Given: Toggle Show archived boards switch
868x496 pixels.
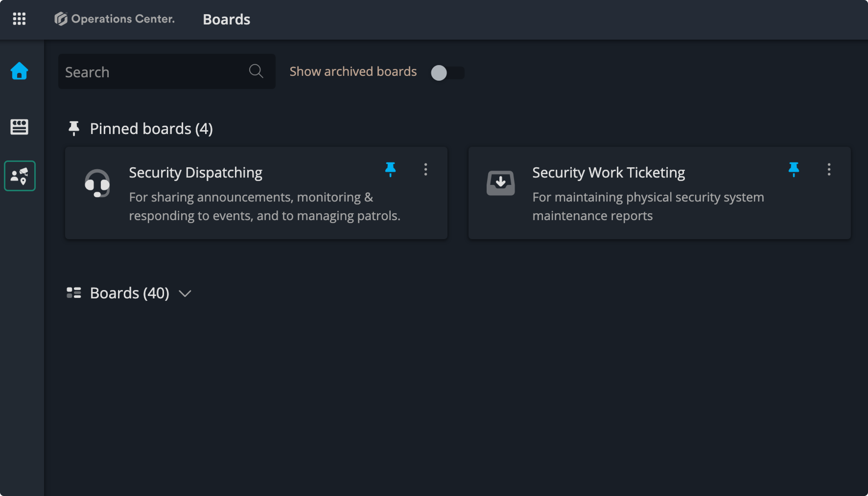Looking at the screenshot, I should 447,73.
